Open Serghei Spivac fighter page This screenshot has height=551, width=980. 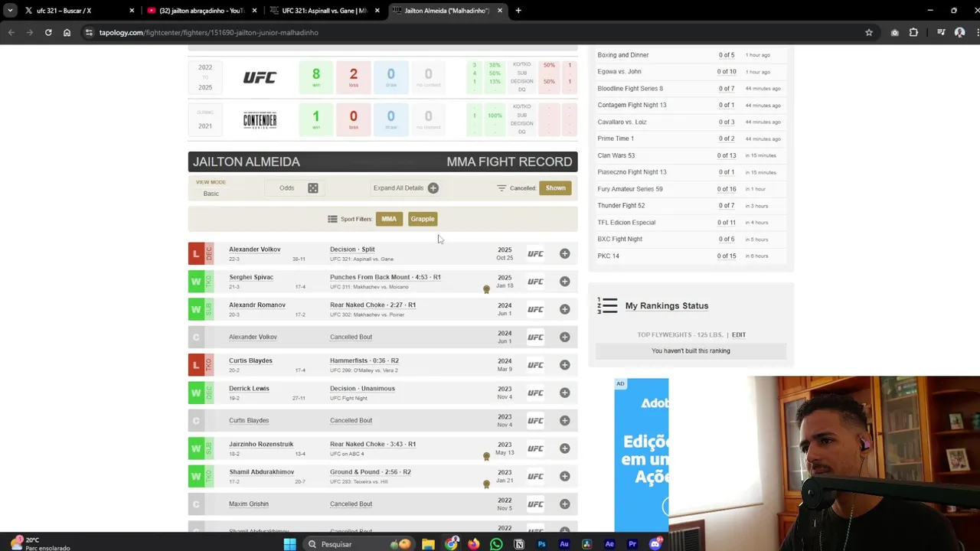tap(251, 277)
